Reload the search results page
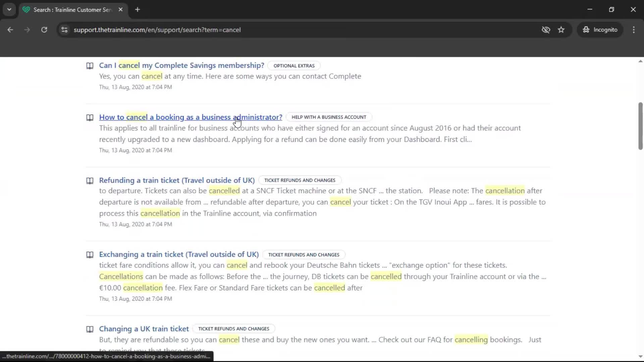The image size is (644, 362). (x=44, y=29)
